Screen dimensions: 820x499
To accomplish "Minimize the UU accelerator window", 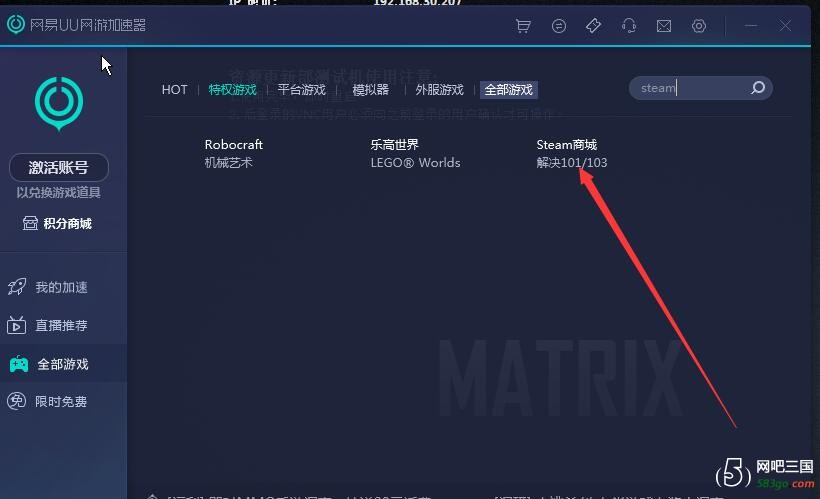I will (751, 26).
